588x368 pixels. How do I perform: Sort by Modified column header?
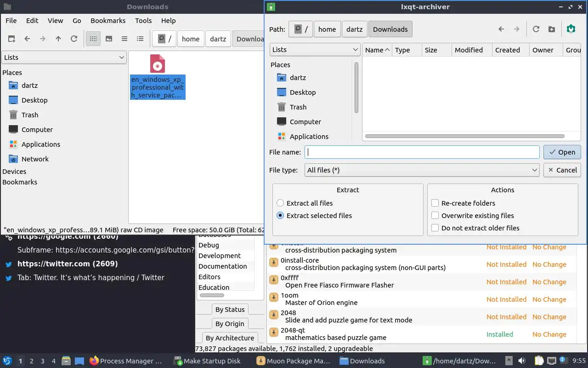472,50
